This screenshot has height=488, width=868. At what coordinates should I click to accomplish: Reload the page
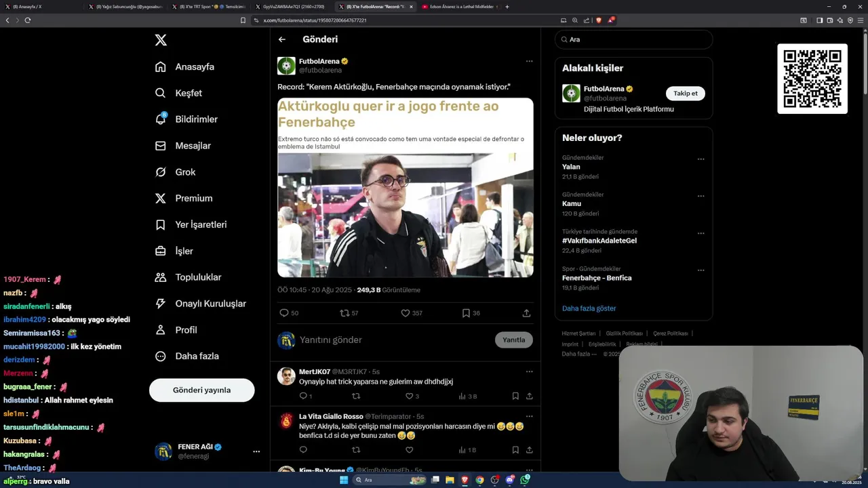27,20
